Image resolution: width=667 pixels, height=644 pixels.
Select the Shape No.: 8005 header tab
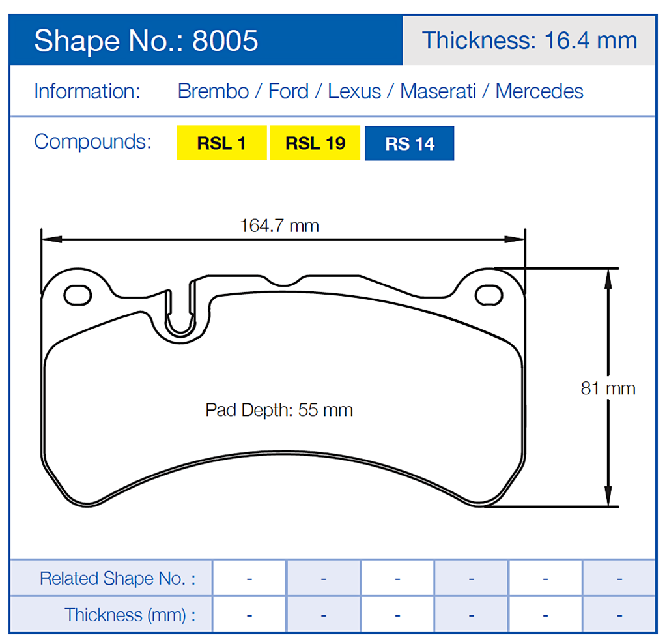(147, 40)
